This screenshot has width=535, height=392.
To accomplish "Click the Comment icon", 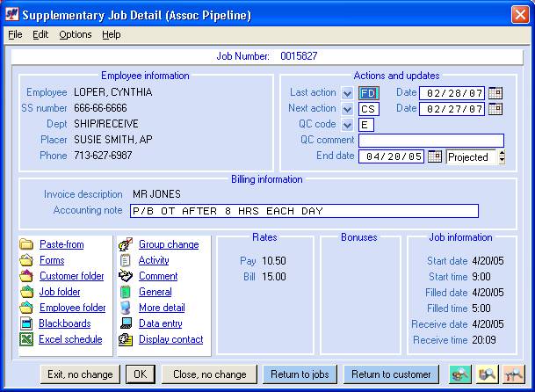I will coord(126,276).
